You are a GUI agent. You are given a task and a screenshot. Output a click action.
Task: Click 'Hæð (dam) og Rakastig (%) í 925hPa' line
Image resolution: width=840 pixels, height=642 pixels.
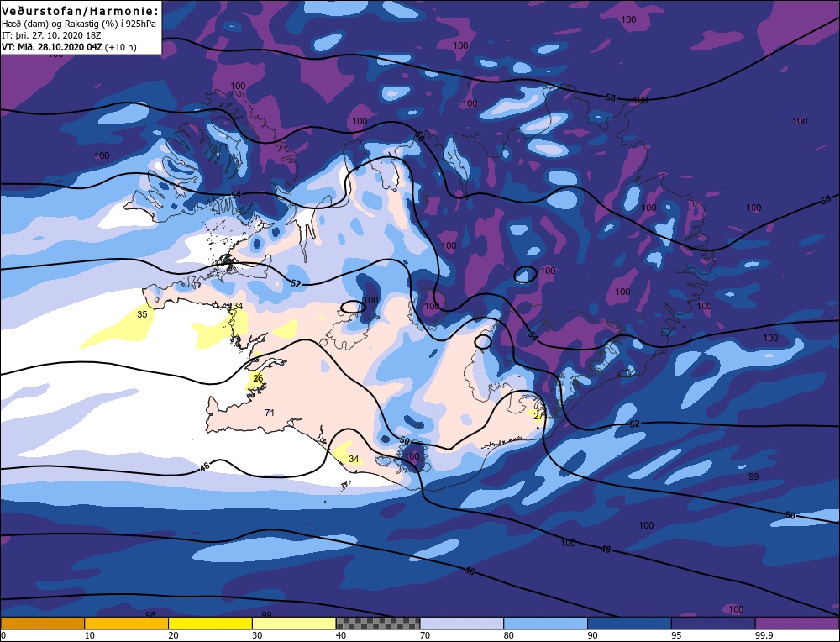click(79, 24)
